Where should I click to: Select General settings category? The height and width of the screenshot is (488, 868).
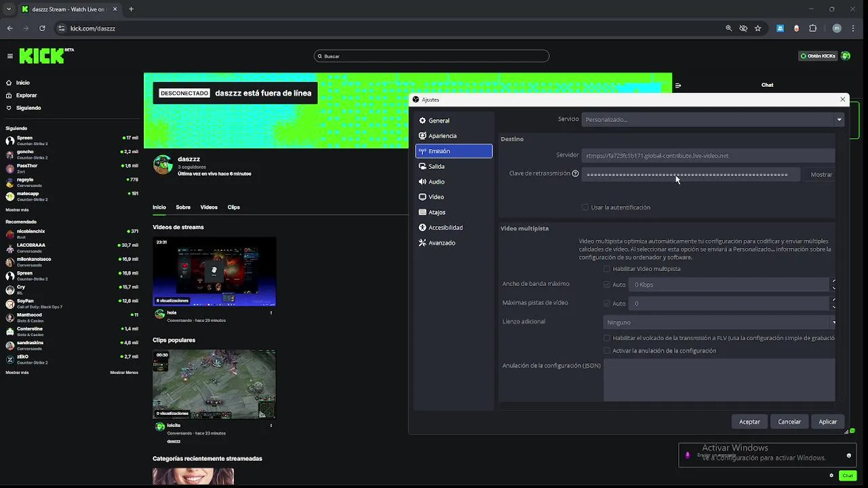click(454, 121)
